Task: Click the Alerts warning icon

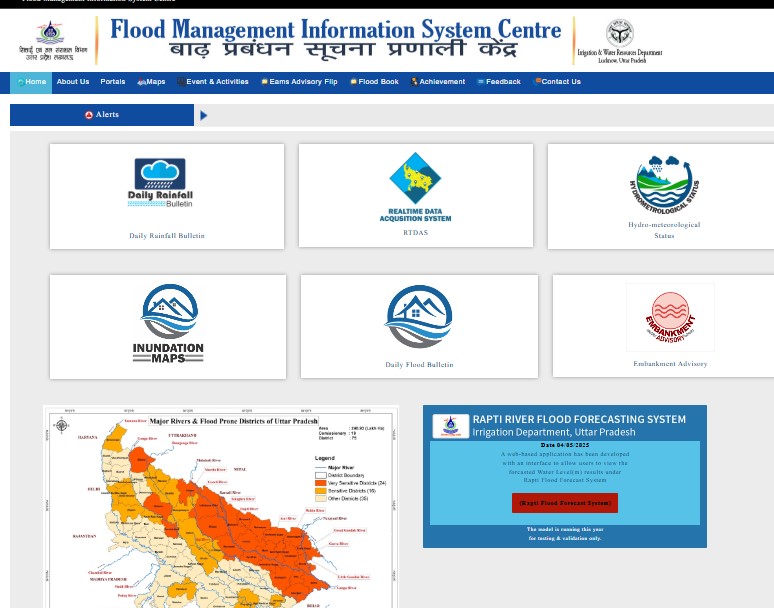Action: [x=89, y=115]
